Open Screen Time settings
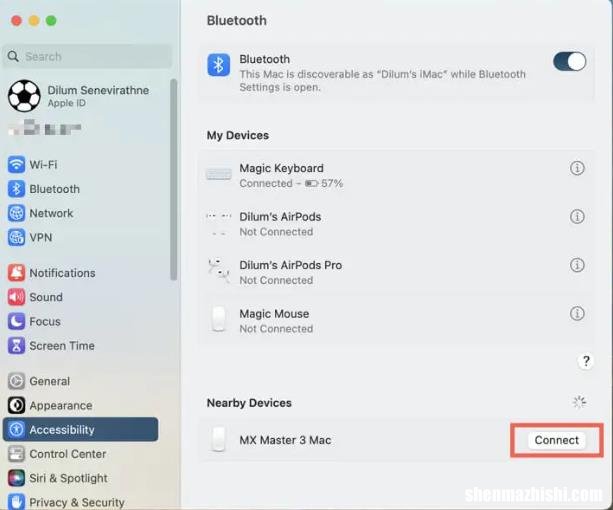Viewport: 613px width, 510px height. (62, 345)
